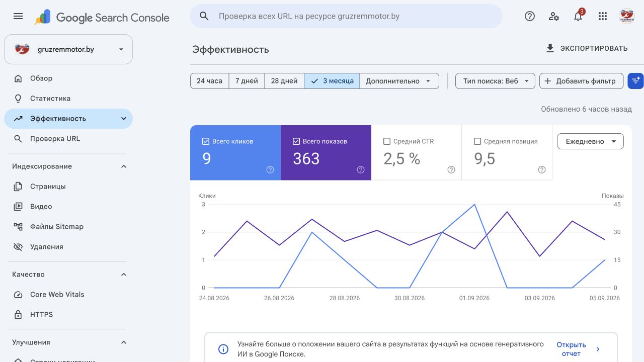Image resolution: width=644 pixels, height=362 pixels.
Task: Click Добавить фильтр button
Action: point(581,81)
